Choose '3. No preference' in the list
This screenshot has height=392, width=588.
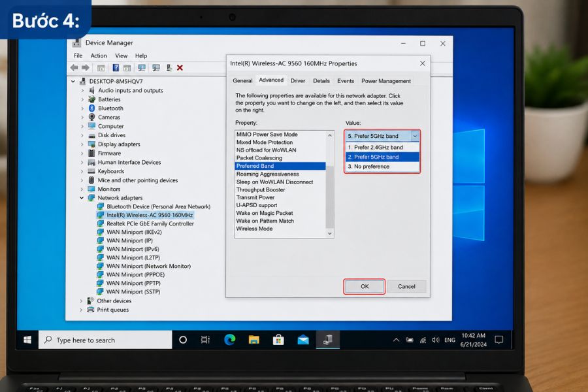[x=382, y=167]
